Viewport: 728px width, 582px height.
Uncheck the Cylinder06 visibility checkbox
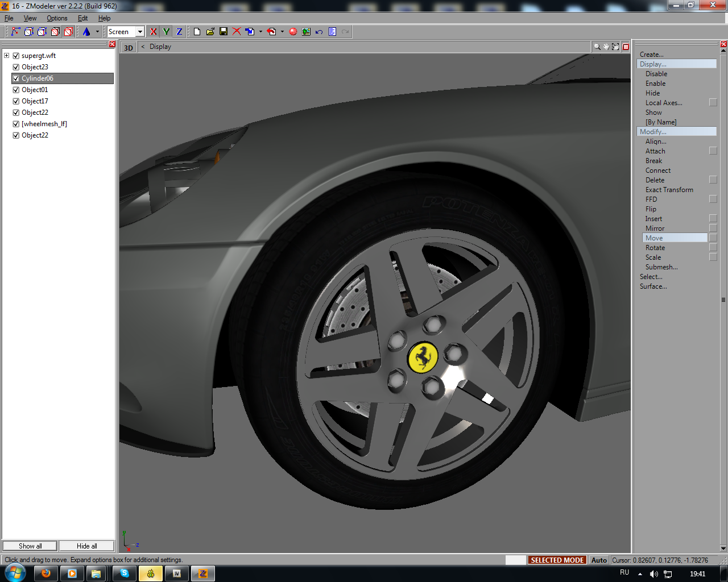[x=16, y=78]
